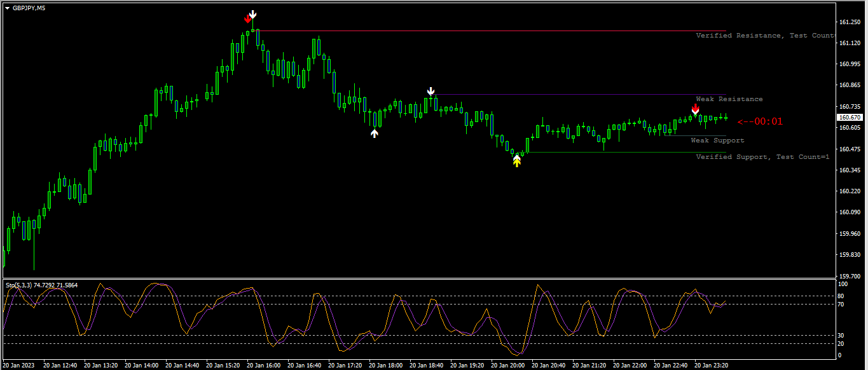Click the 'Sto(5,3,3) 74.7292 71.5864' indicator label
The image size is (868, 370).
42,285
